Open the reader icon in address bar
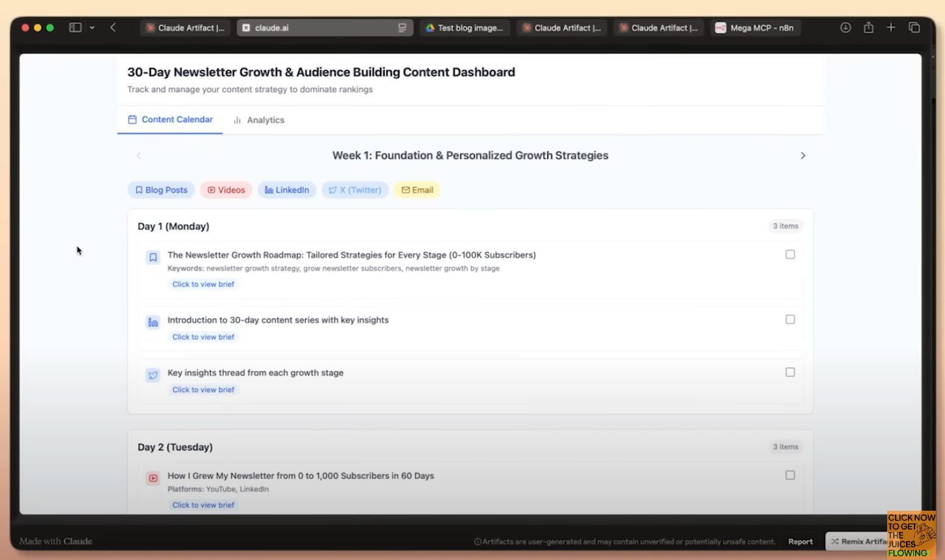945x560 pixels. [x=402, y=28]
